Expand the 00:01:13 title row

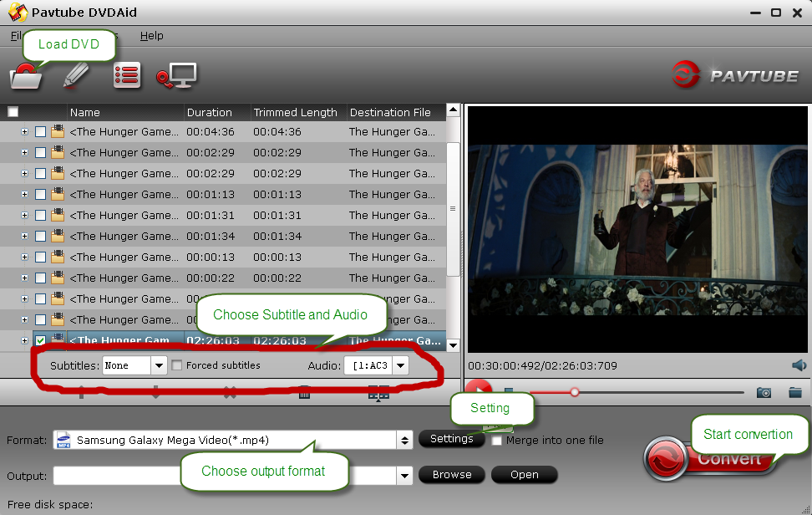24,194
